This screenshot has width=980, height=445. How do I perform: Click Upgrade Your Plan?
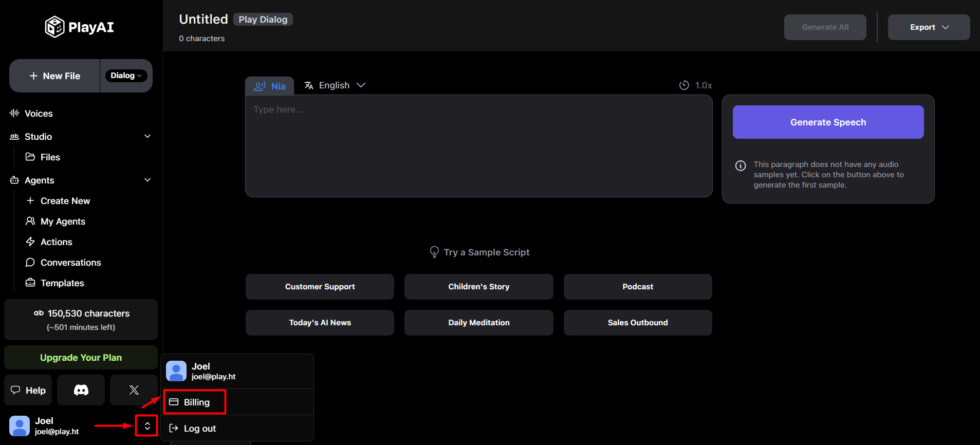pos(81,357)
